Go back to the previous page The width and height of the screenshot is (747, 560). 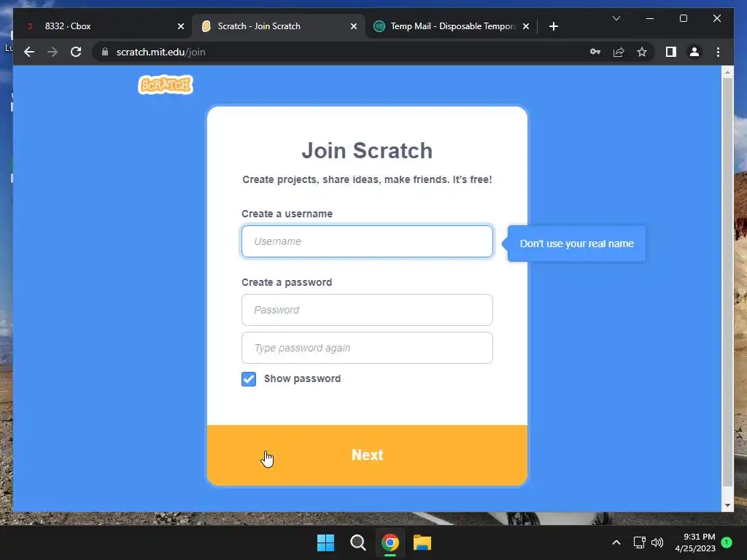(29, 52)
